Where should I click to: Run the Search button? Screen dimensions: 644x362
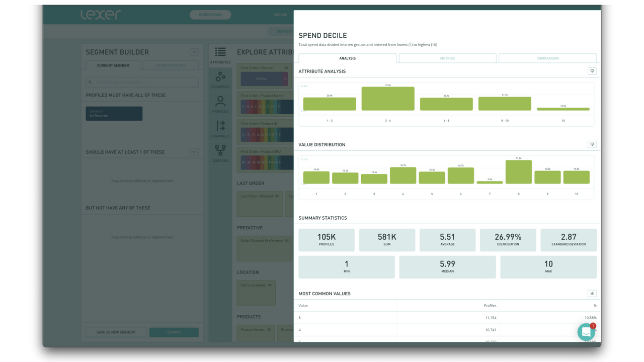[x=174, y=332]
